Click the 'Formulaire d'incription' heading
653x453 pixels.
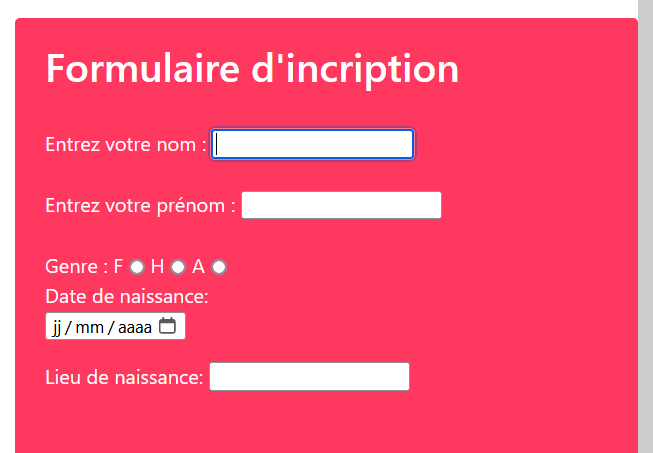point(253,69)
